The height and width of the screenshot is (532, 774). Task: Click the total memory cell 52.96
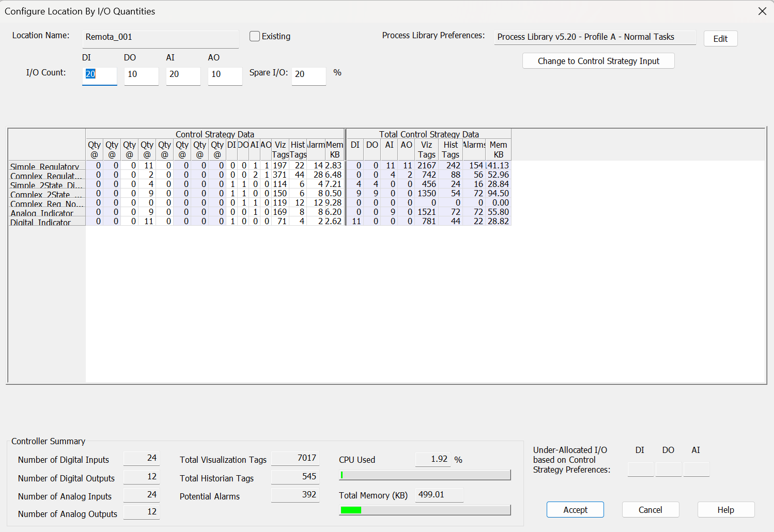498,175
